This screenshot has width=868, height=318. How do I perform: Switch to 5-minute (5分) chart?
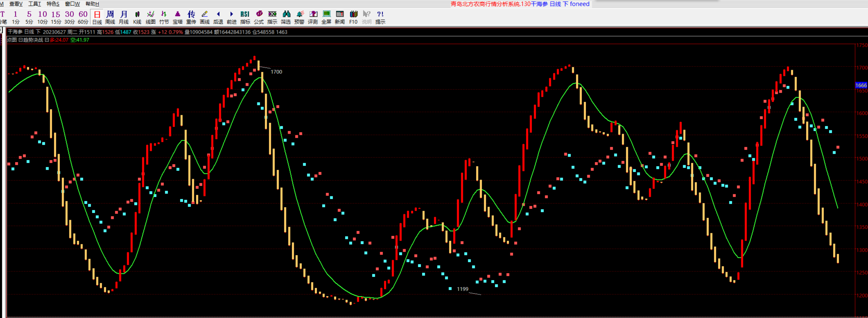point(29,17)
